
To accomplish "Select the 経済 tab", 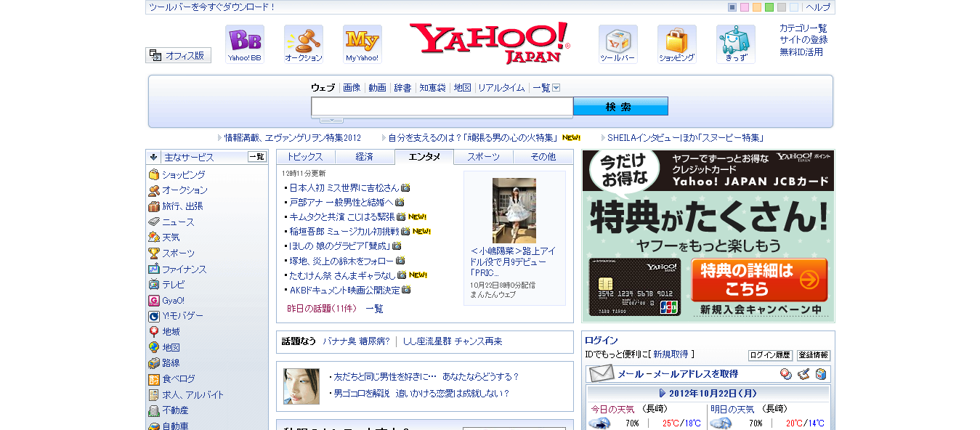I will click(365, 157).
